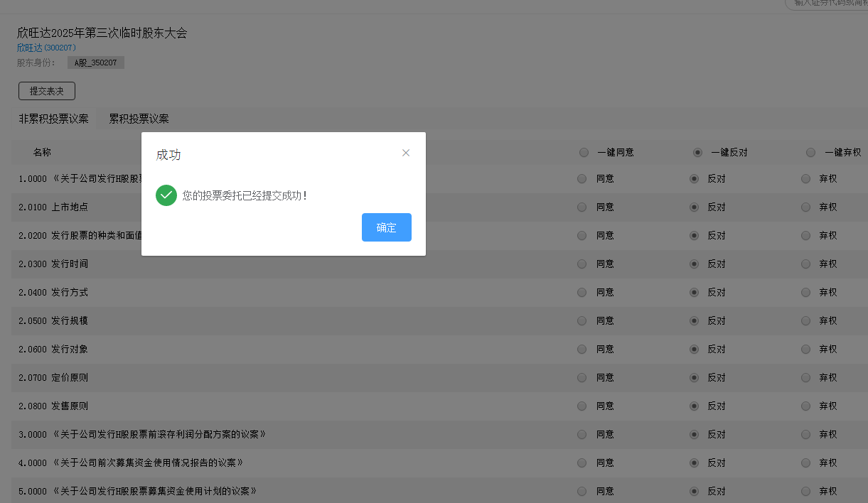Choose 弃权 for 2.0300 发行时间
Viewport: 868px width, 503px height.
click(805, 264)
